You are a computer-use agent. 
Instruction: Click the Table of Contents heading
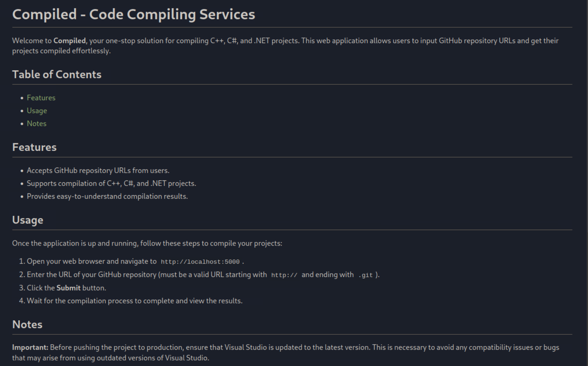coord(57,75)
